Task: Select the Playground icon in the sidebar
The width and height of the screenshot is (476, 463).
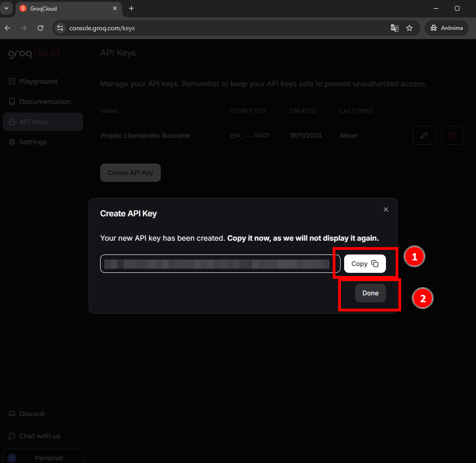Action: pos(11,81)
